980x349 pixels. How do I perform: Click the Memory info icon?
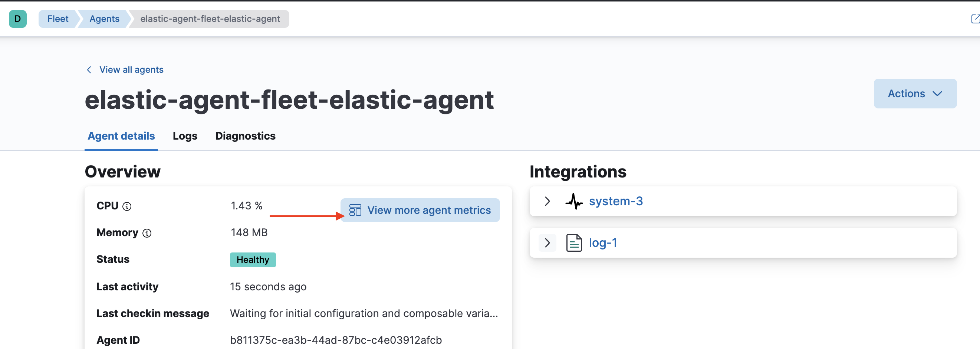pyautogui.click(x=147, y=233)
